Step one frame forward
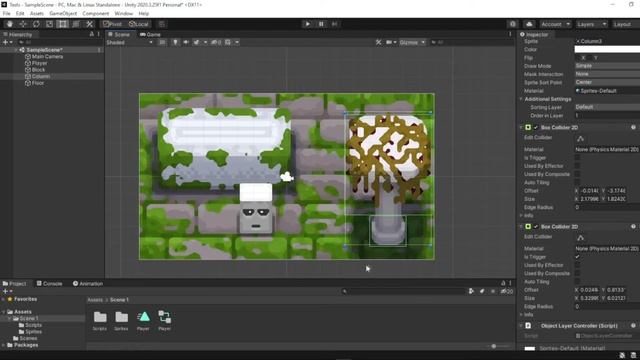The width and height of the screenshot is (640, 360). tap(334, 24)
